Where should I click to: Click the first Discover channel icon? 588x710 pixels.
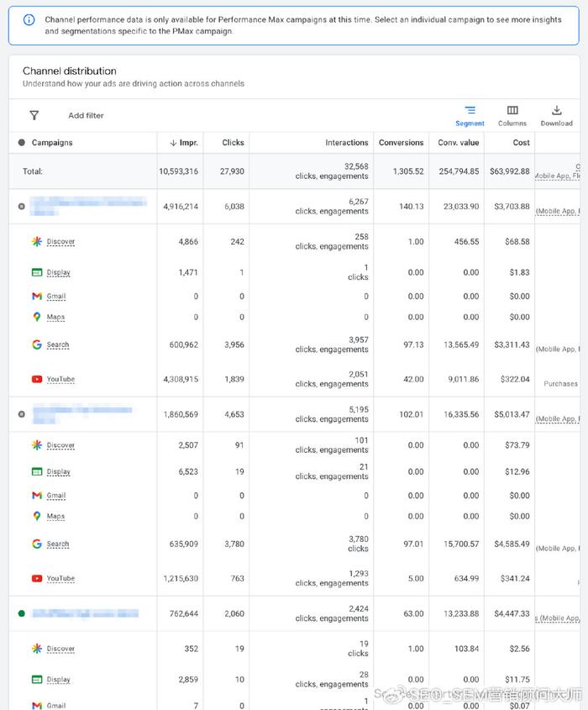tap(37, 241)
